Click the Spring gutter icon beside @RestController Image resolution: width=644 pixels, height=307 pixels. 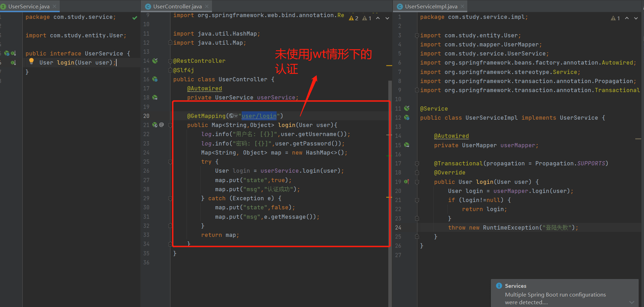[x=155, y=61]
